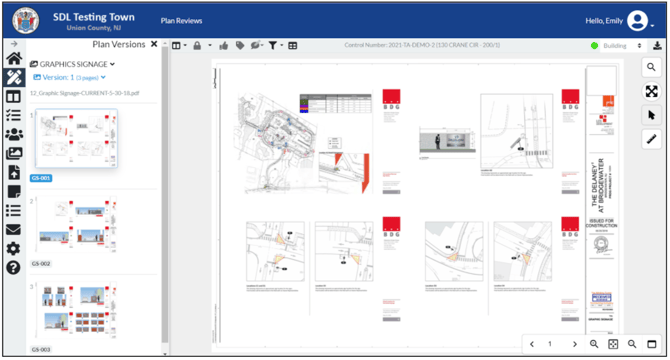670x360 pixels.
Task: Open the settings gear sidebar icon
Action: [14, 248]
